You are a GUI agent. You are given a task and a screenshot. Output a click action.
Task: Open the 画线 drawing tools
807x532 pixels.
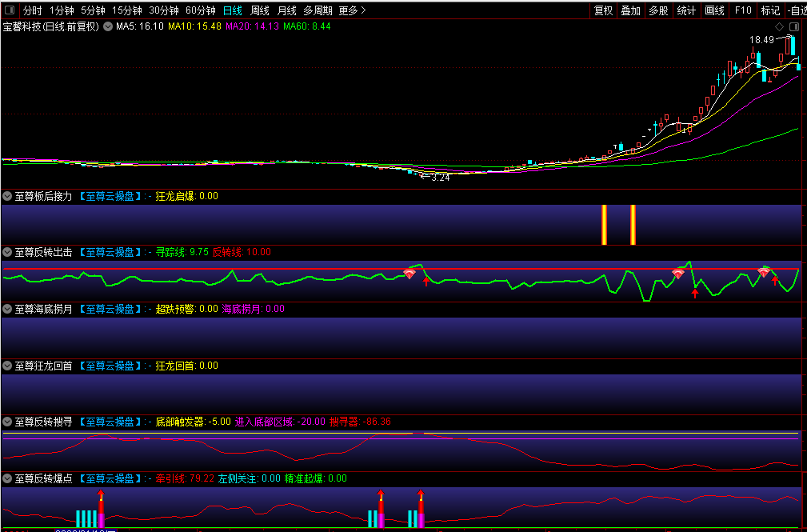coord(714,10)
